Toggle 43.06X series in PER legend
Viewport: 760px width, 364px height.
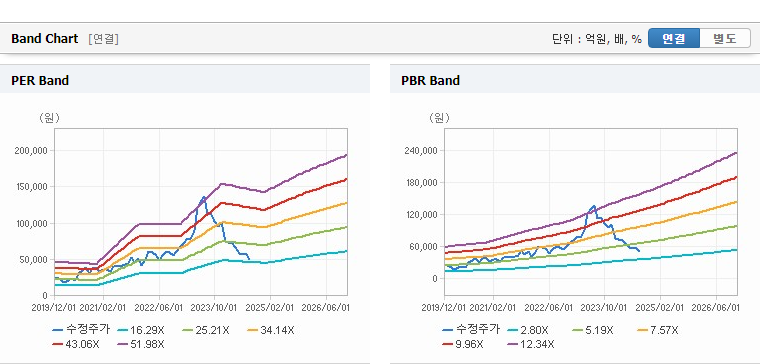pos(76,344)
